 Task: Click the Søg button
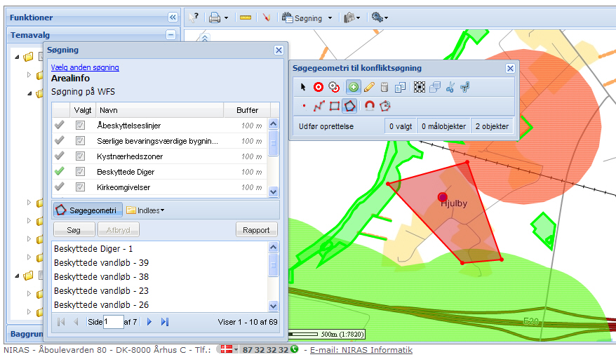point(74,230)
